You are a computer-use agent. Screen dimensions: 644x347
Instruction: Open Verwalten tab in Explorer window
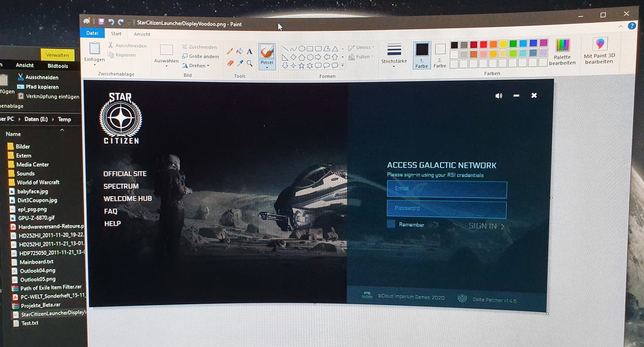click(x=57, y=55)
